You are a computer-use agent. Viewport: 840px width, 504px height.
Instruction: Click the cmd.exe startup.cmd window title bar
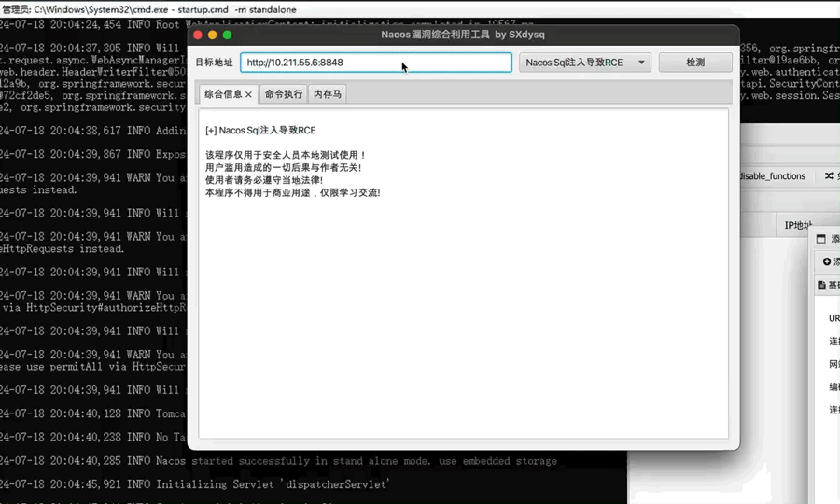(420, 9)
